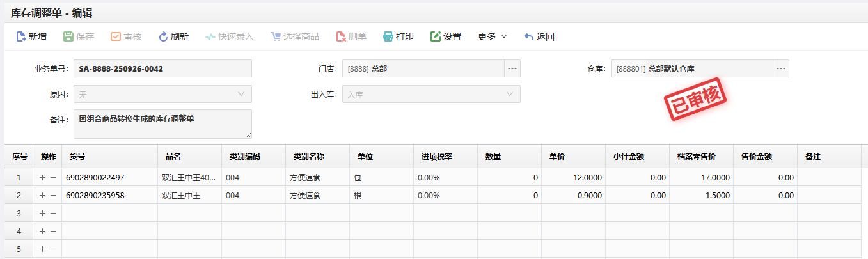Click the 备注 remarks text area
868x259 pixels.
click(162, 123)
